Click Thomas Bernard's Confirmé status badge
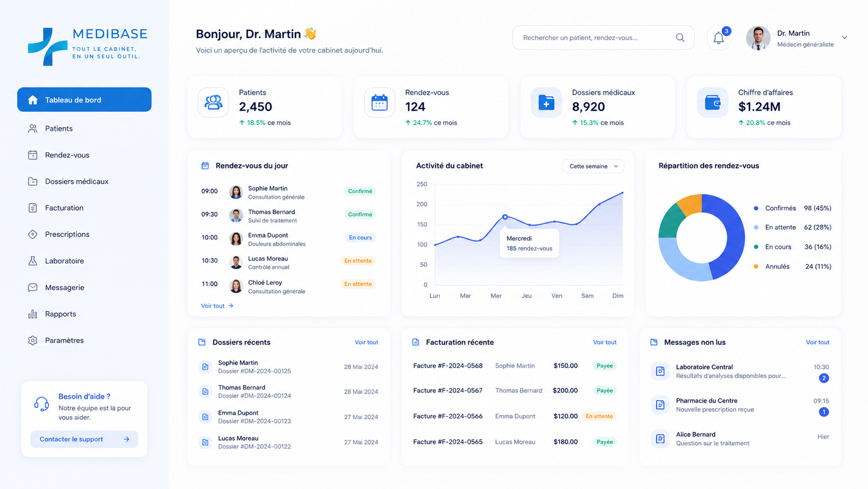Screen dimensions: 868x489 coord(360,215)
